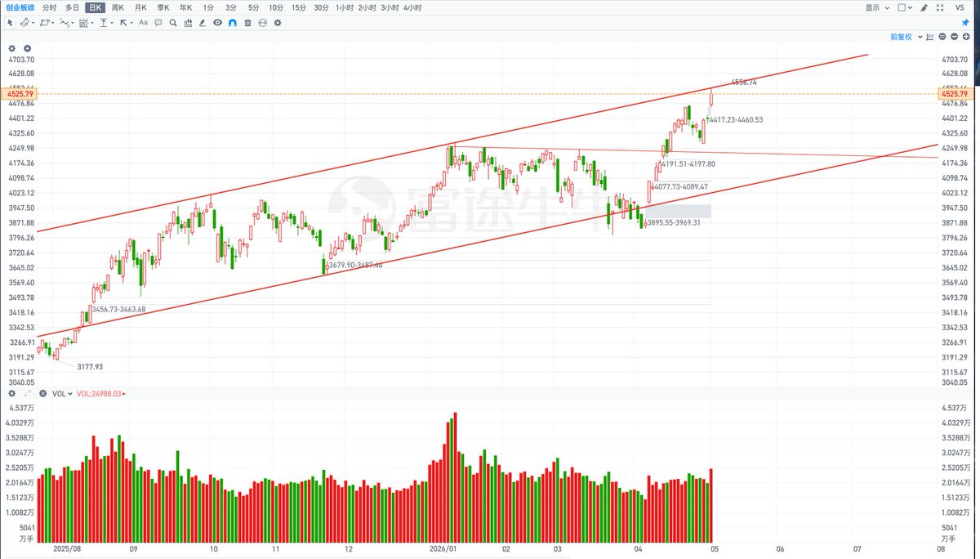The width and height of the screenshot is (980, 559).
Task: Toggle the blue pin toolbar icon
Action: tap(965, 23)
